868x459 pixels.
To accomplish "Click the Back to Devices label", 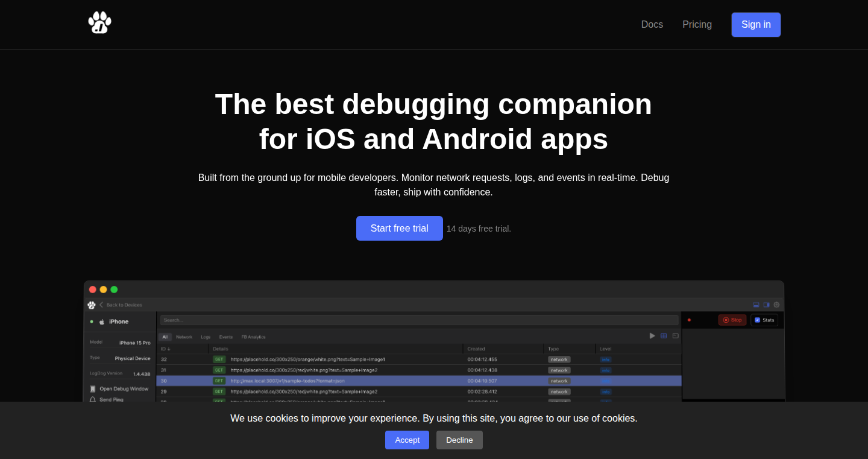I will pyautogui.click(x=124, y=305).
